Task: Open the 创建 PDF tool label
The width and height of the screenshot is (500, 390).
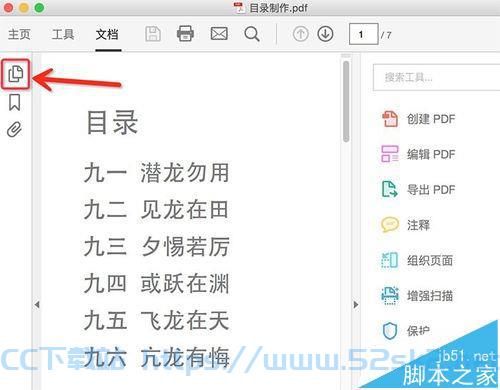Action: [431, 119]
